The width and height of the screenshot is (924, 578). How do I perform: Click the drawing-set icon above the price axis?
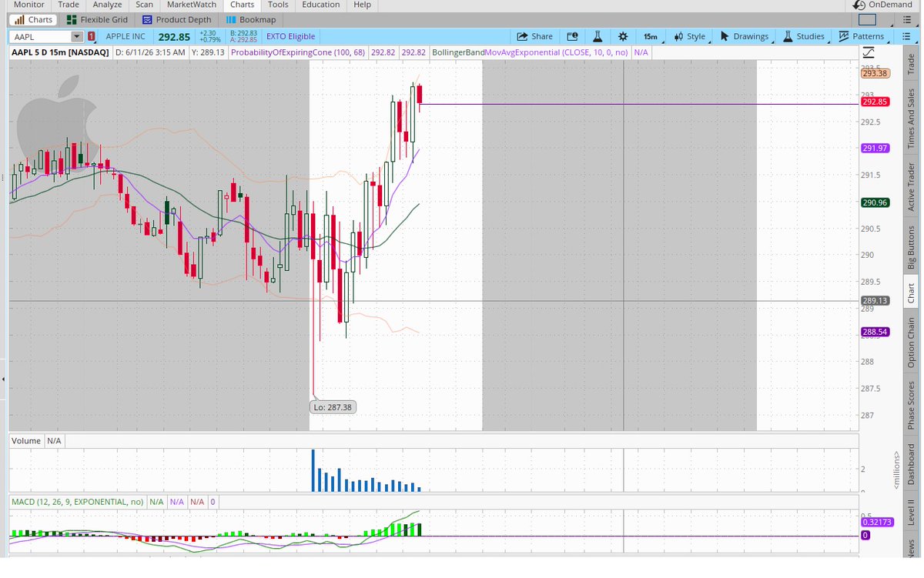click(869, 52)
